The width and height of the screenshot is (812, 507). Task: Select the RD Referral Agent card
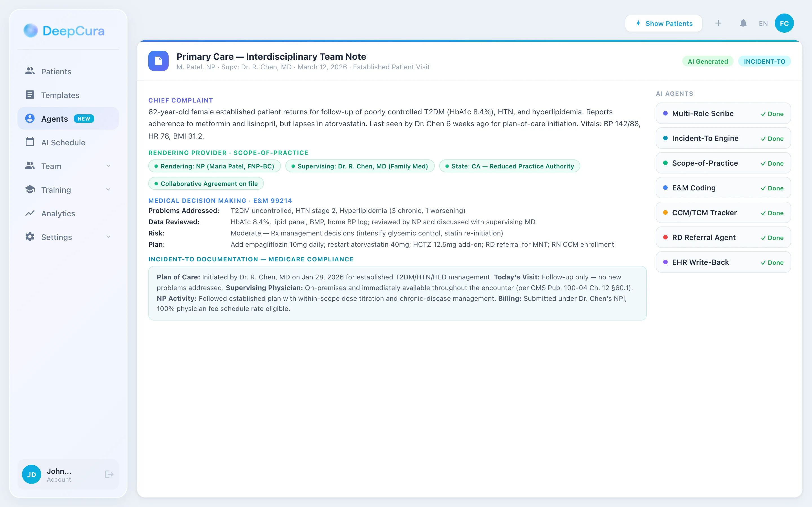[x=723, y=237]
